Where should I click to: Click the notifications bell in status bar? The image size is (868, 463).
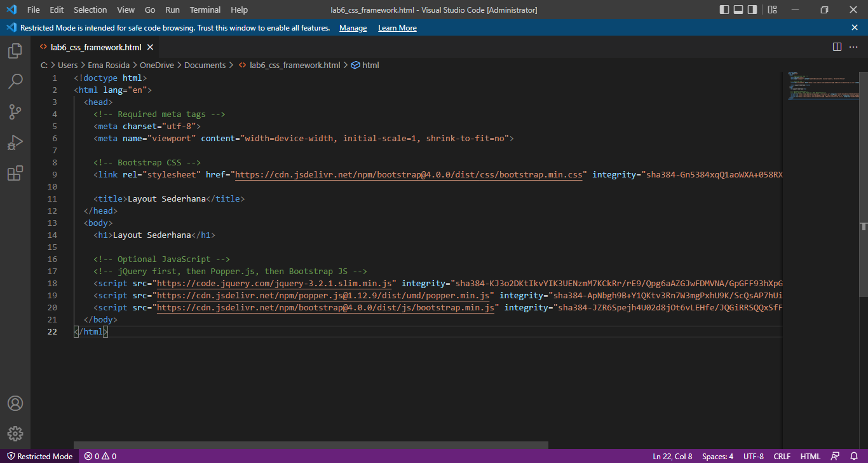[x=854, y=456]
